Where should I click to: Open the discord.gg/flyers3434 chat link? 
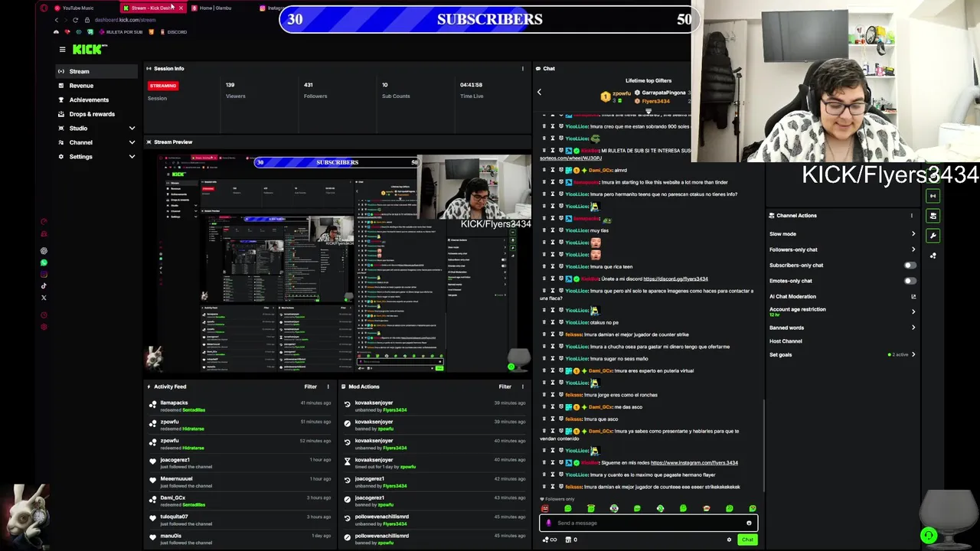pos(675,279)
